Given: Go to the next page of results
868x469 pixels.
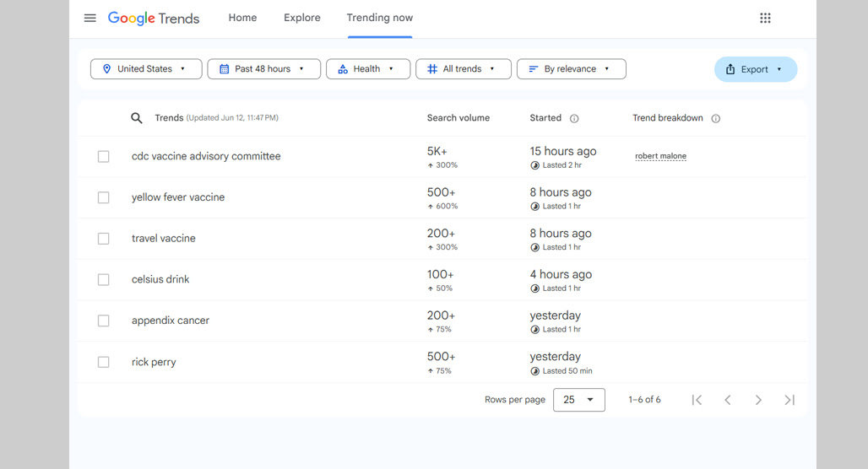Looking at the screenshot, I should click(758, 400).
